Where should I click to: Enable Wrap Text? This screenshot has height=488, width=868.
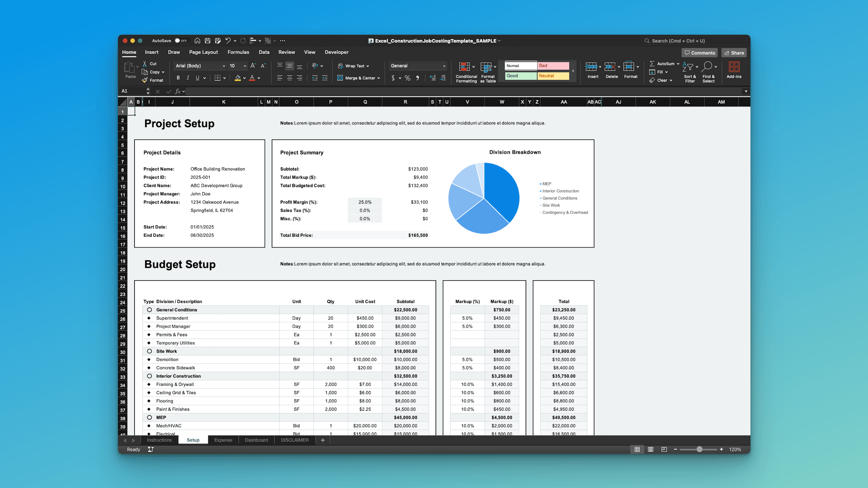pos(353,66)
